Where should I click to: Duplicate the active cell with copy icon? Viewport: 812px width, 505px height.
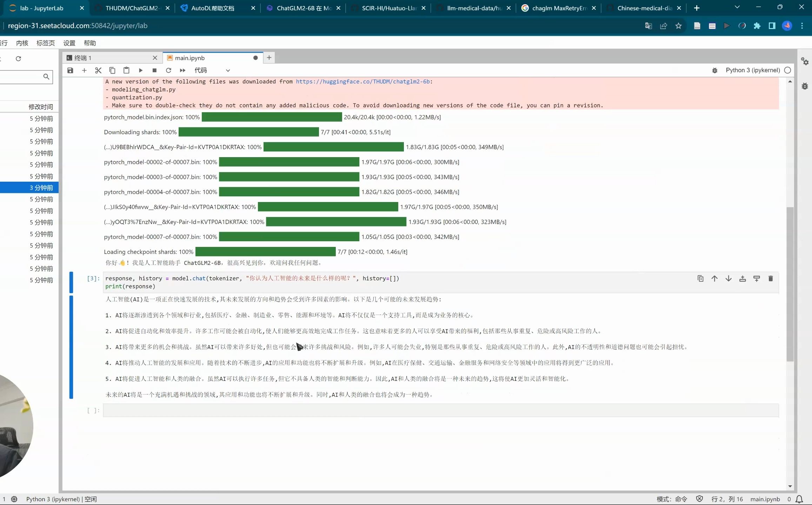pyautogui.click(x=700, y=278)
